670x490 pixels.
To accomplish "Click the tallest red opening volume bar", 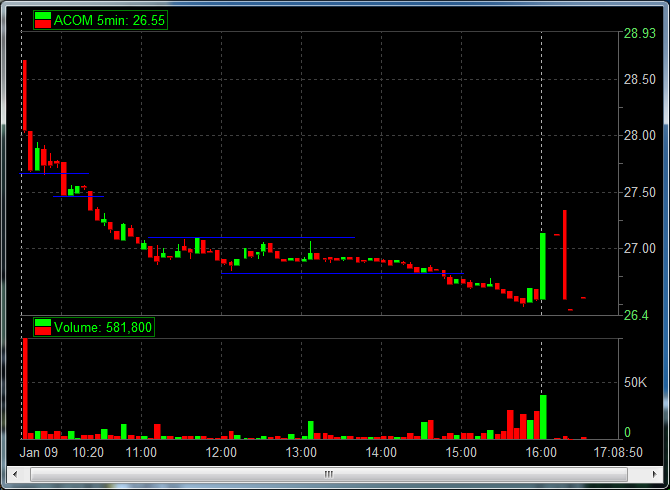I will click(x=25, y=388).
